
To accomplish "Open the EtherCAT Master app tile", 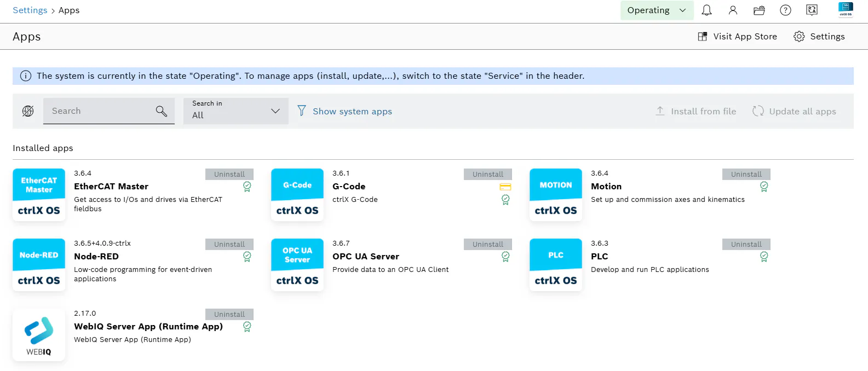I will point(39,195).
